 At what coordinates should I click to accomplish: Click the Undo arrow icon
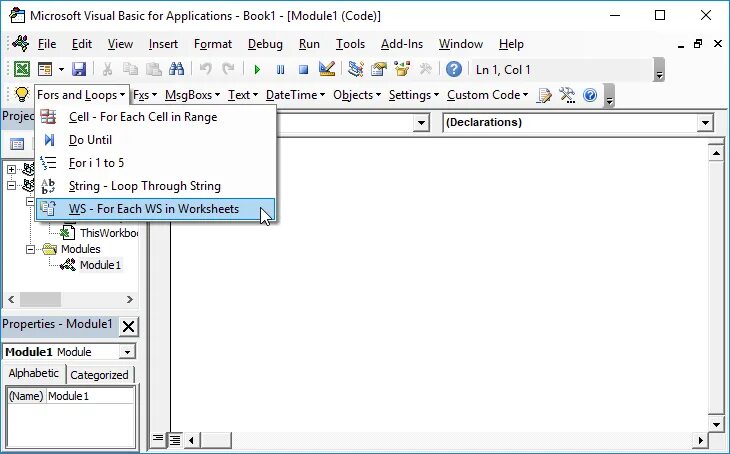pos(205,69)
